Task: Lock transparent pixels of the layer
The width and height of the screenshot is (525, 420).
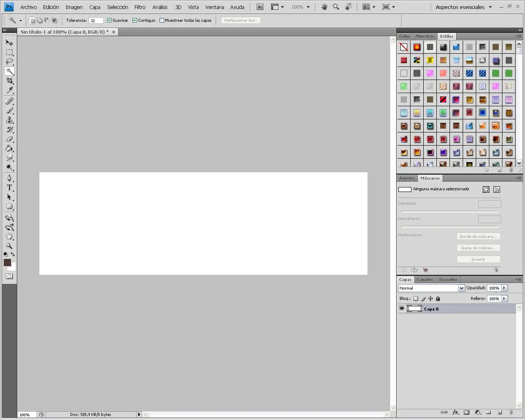Action: click(415, 299)
